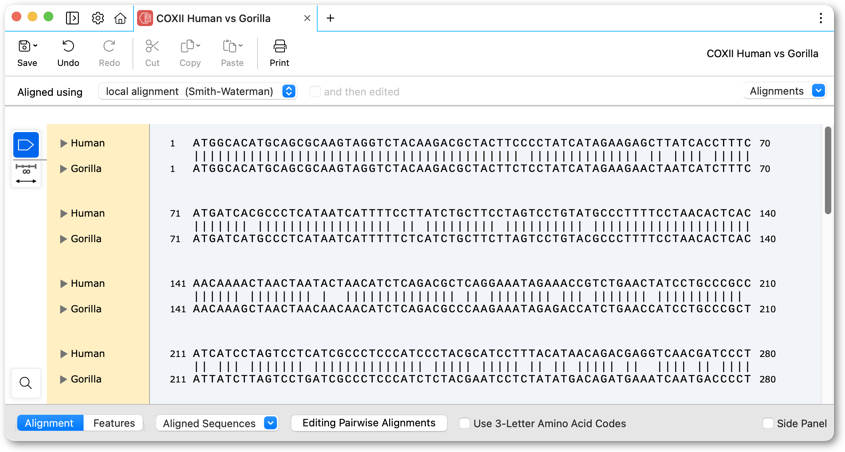
Task: Add a new tab with plus icon
Action: [x=330, y=18]
